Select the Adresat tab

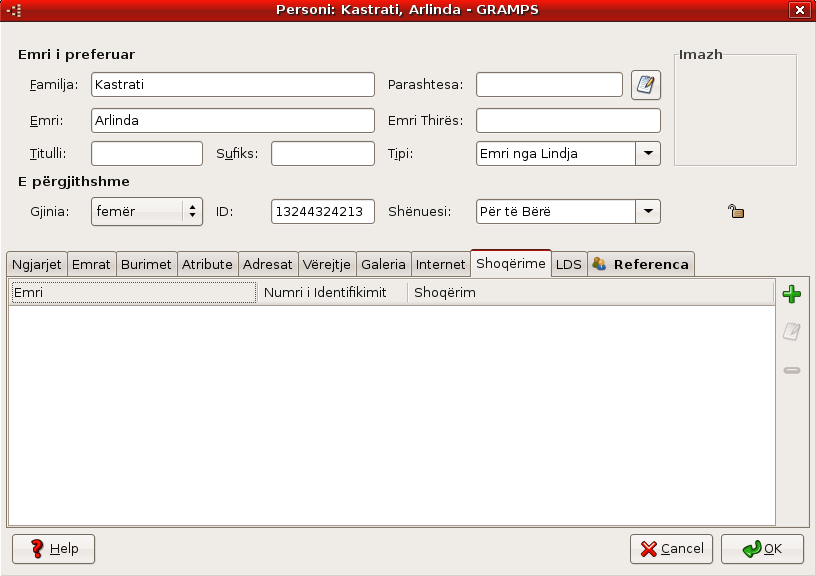coord(267,264)
